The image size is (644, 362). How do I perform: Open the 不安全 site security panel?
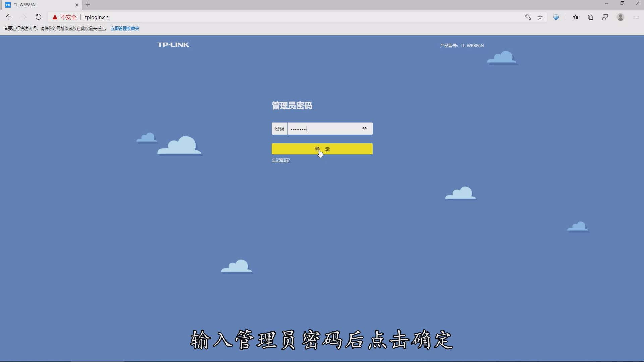coord(64,17)
